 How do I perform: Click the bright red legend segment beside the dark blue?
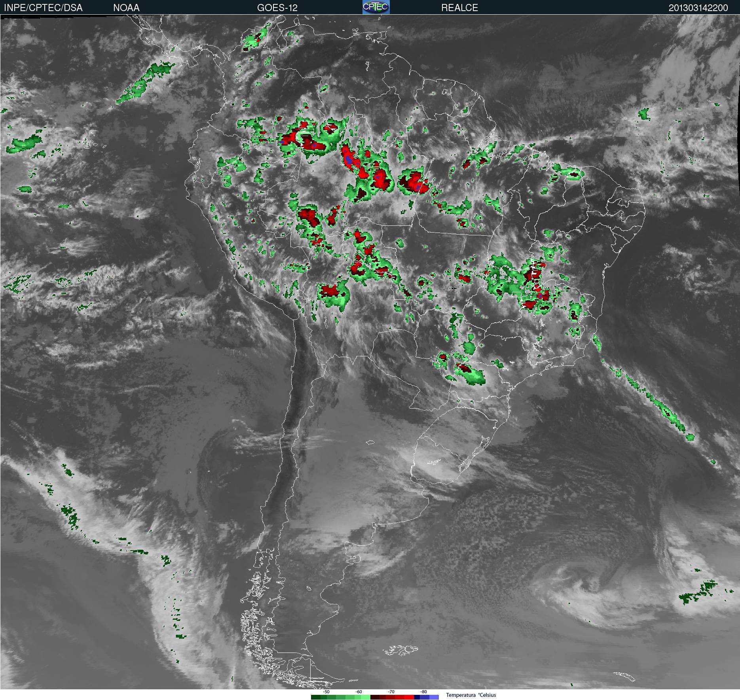coord(409,697)
